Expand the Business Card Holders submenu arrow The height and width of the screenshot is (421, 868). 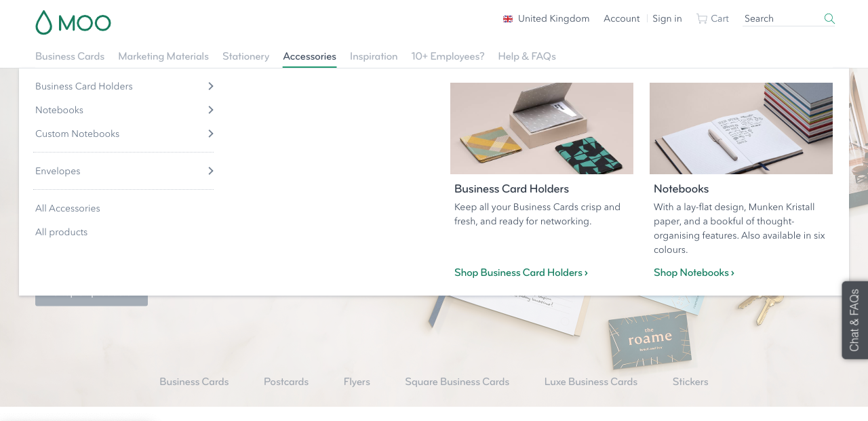point(211,86)
